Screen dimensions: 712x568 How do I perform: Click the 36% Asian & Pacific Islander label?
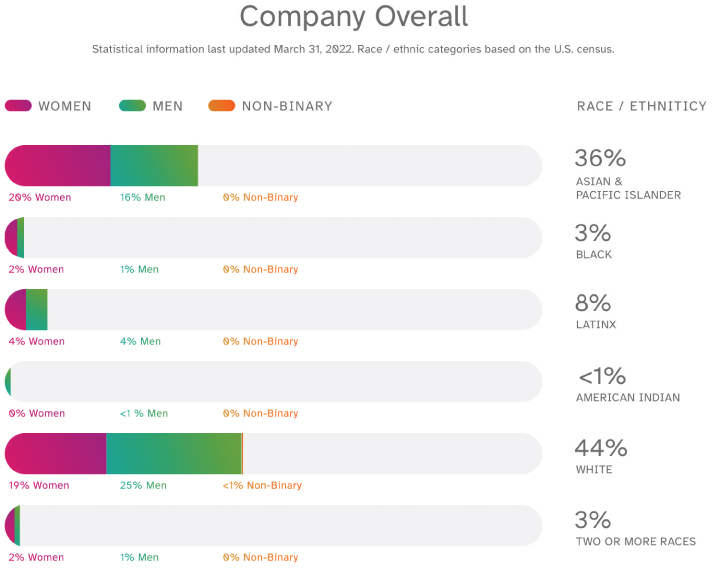[x=600, y=158]
